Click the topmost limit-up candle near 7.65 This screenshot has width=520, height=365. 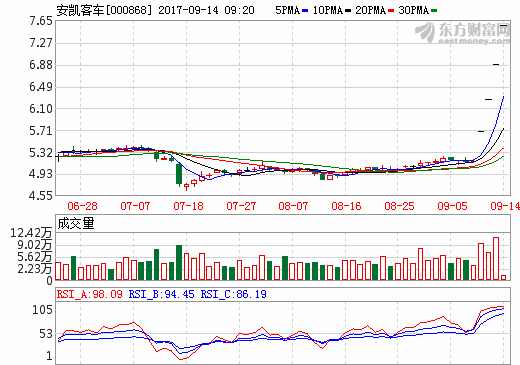503,25
